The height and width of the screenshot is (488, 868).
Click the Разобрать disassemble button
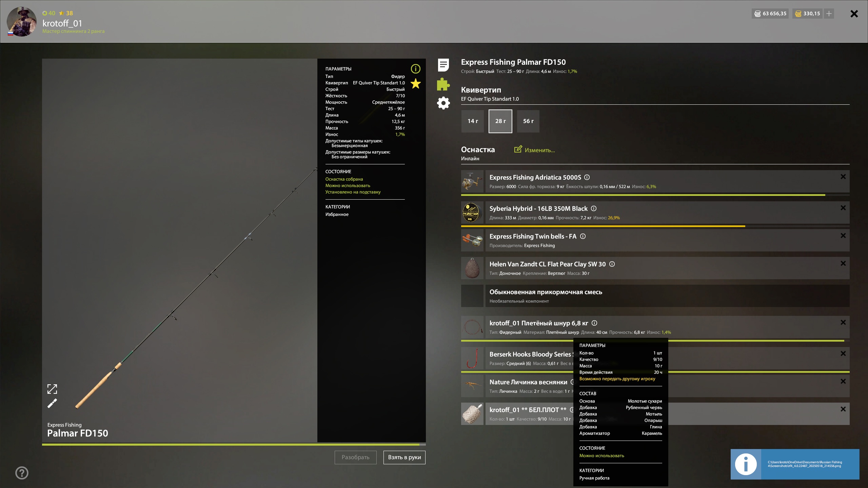355,457
